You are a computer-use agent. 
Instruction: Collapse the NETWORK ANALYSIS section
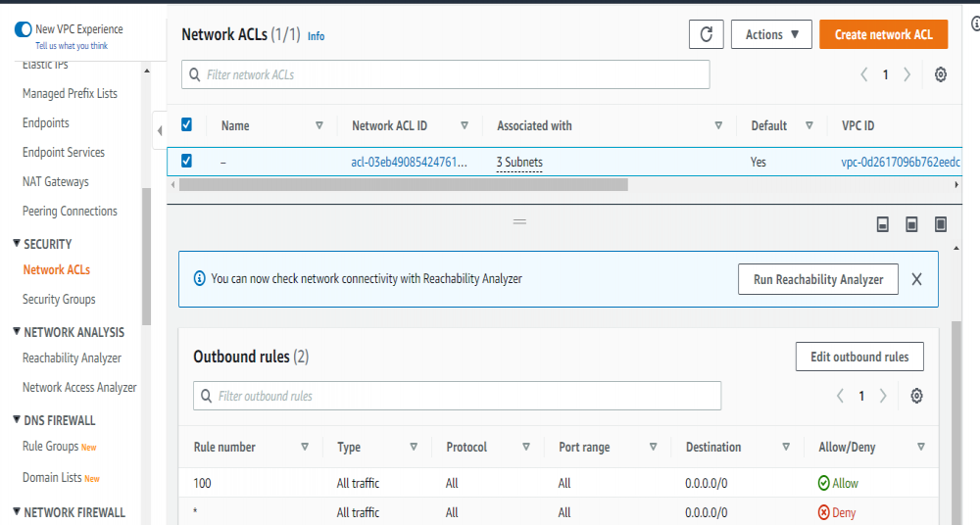point(17,331)
